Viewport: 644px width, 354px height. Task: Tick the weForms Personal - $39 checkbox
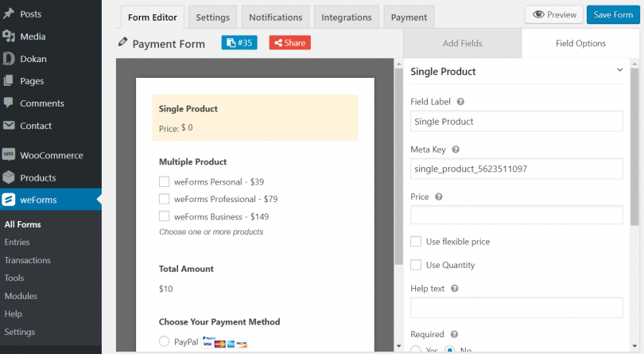(x=164, y=181)
